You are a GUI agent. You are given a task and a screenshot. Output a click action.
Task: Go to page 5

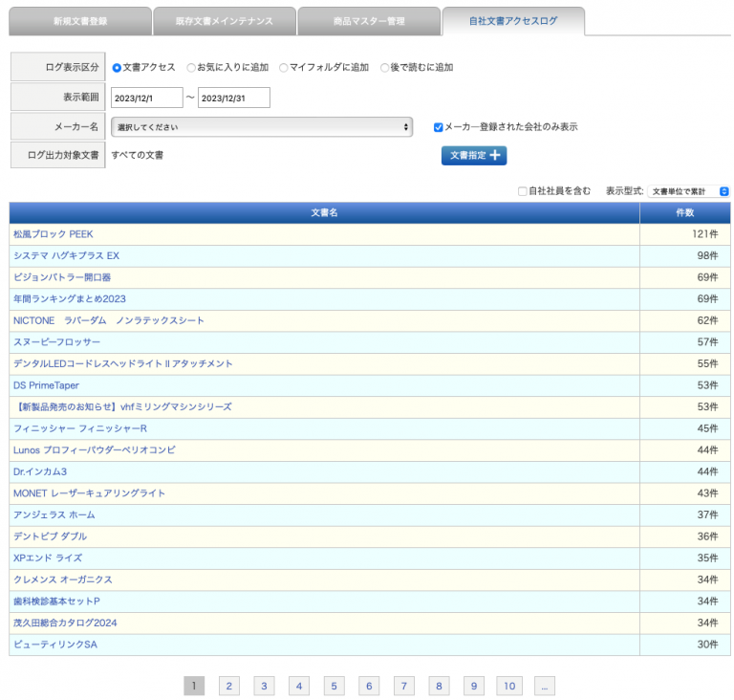pos(334,686)
